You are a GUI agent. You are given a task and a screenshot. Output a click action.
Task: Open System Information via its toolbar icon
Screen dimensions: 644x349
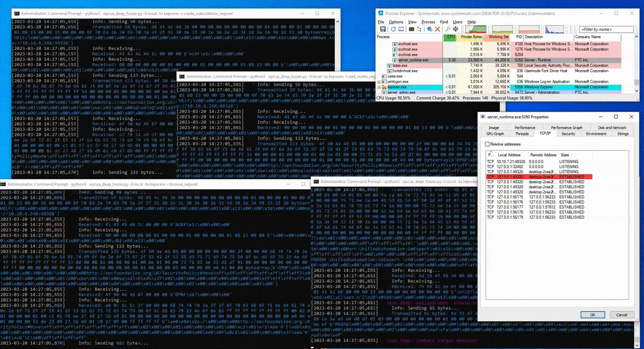coord(411,29)
